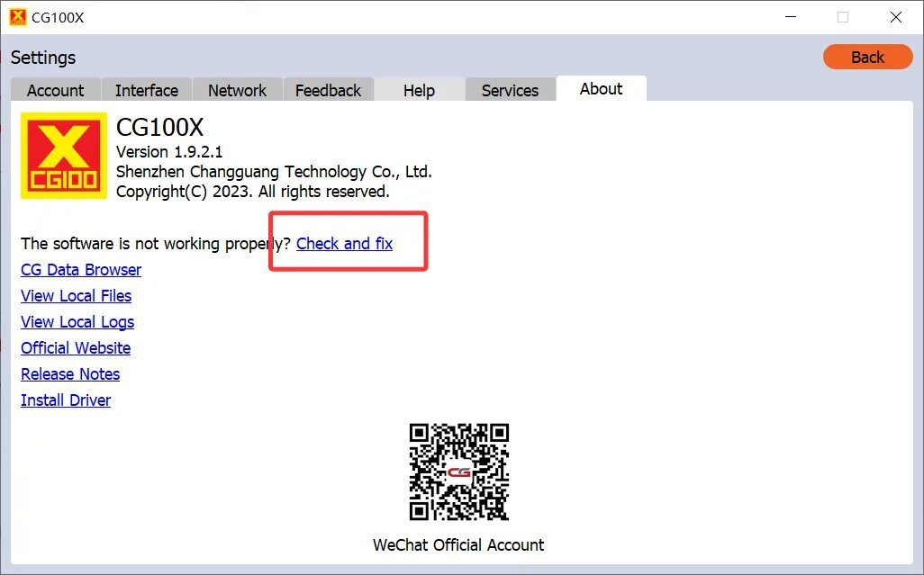The height and width of the screenshot is (575, 924).
Task: Open View Local Logs link
Action: click(x=77, y=322)
